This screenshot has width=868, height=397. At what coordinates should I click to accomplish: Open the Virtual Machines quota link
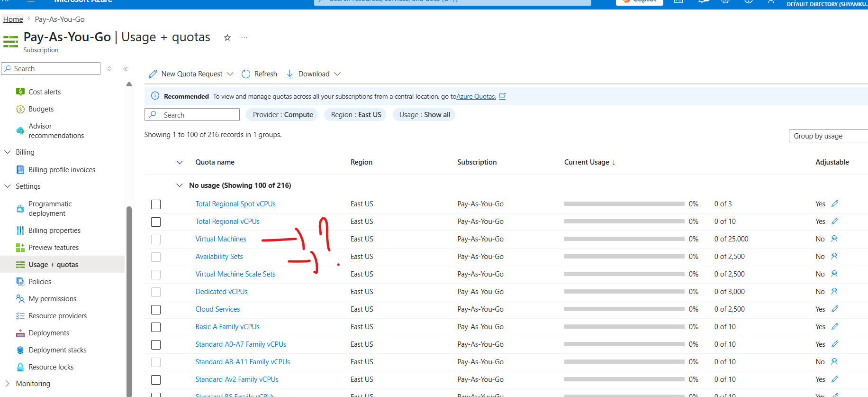click(x=221, y=239)
